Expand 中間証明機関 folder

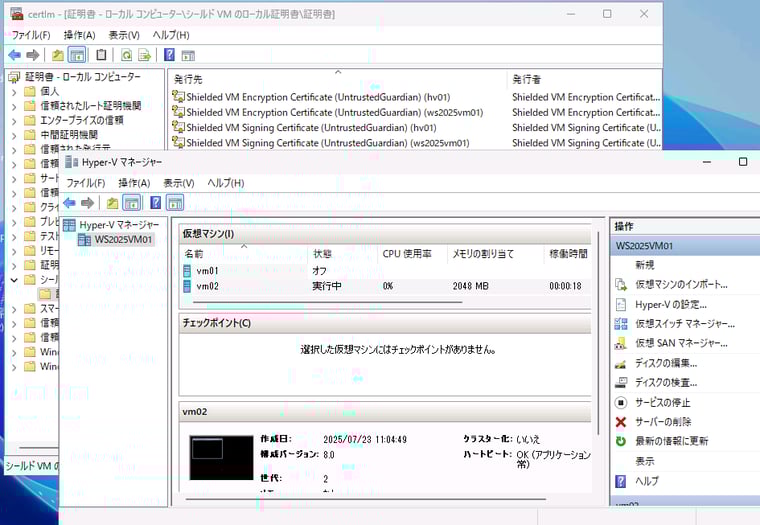[14, 136]
